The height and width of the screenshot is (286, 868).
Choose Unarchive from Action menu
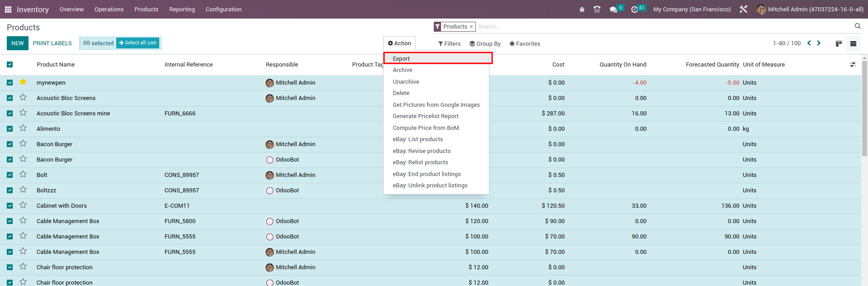click(x=436, y=82)
